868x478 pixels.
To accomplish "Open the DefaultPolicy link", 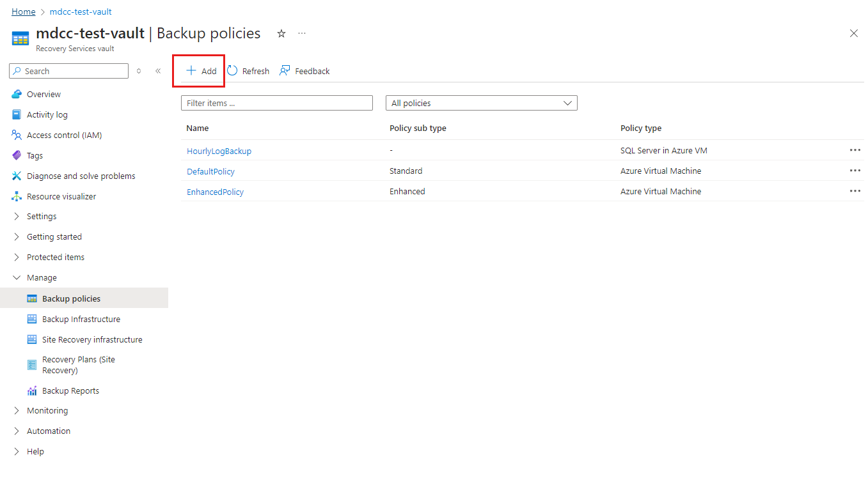I will pyautogui.click(x=210, y=171).
